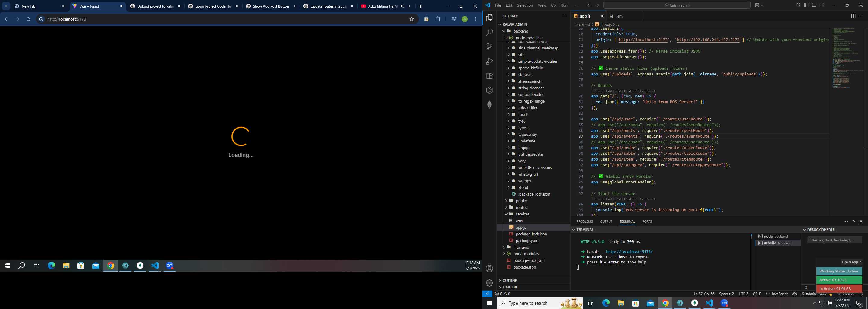The height and width of the screenshot is (309, 868).
Task: Open the Chrome profile avatar
Action: pos(465,19)
